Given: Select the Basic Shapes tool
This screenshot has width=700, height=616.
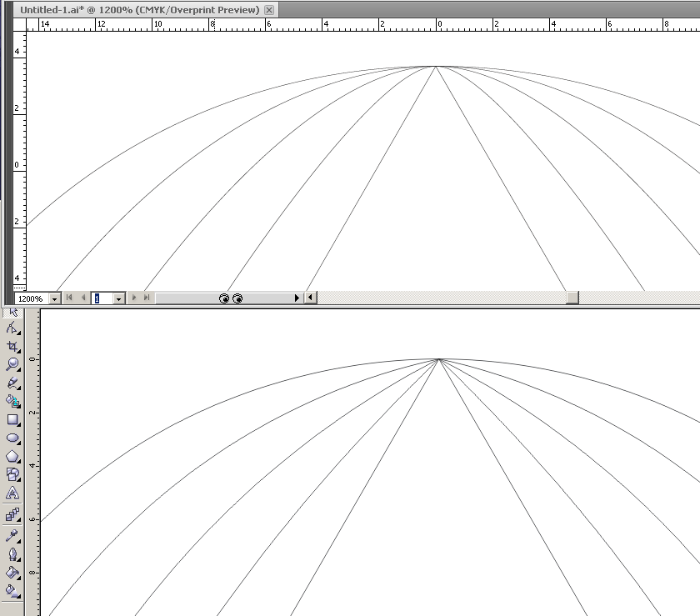Looking at the screenshot, I should coord(12,474).
